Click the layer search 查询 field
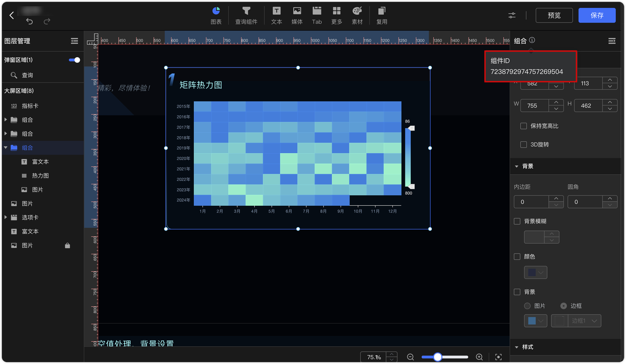 coord(42,75)
